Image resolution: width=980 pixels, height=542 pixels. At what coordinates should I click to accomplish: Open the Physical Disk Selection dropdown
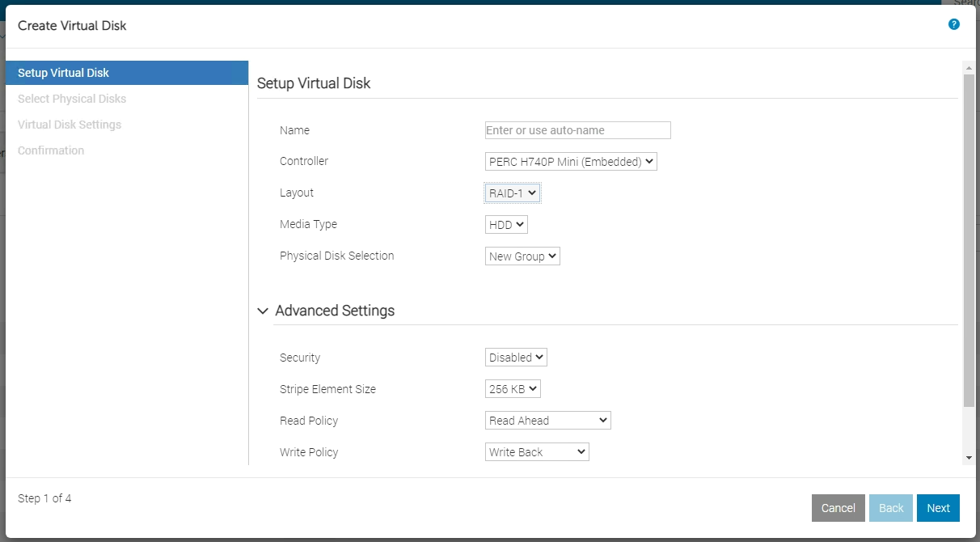(522, 256)
